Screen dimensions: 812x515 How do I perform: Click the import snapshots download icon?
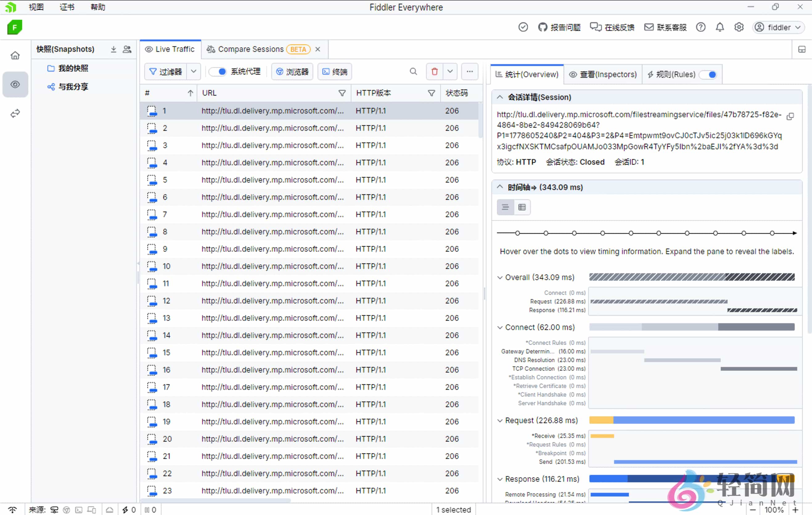point(114,49)
